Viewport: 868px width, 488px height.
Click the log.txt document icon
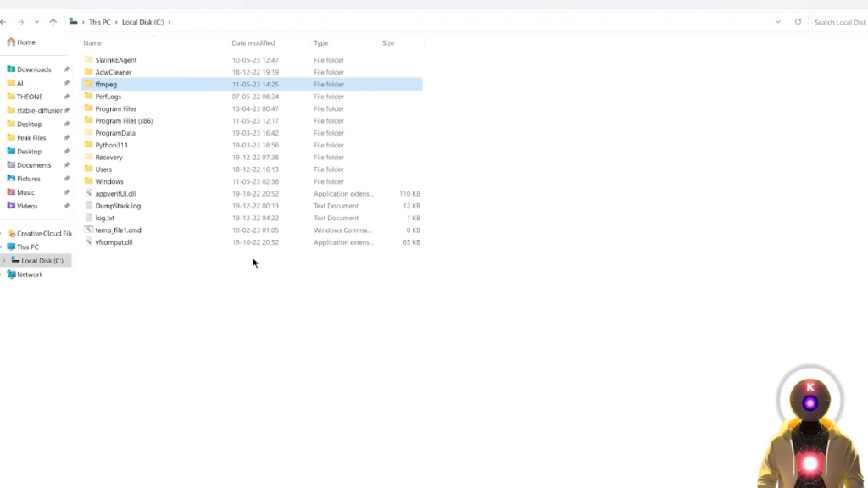88,218
